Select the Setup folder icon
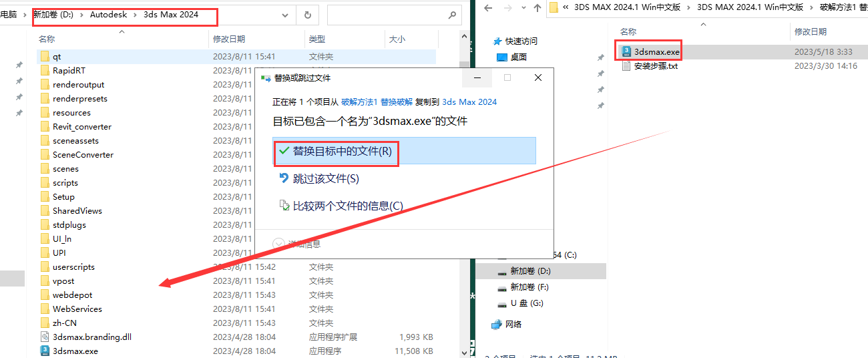The width and height of the screenshot is (868, 358). pos(45,197)
